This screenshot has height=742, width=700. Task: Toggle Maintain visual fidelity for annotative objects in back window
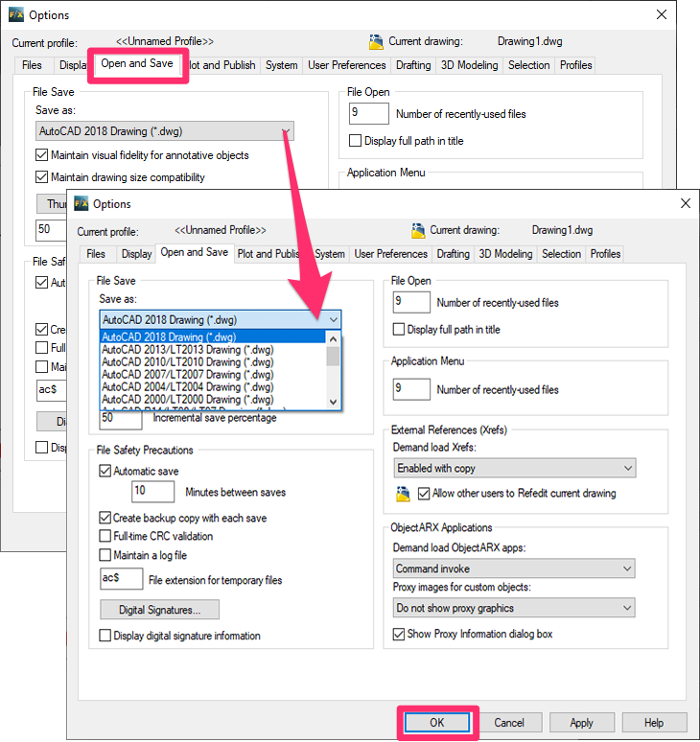(41, 155)
